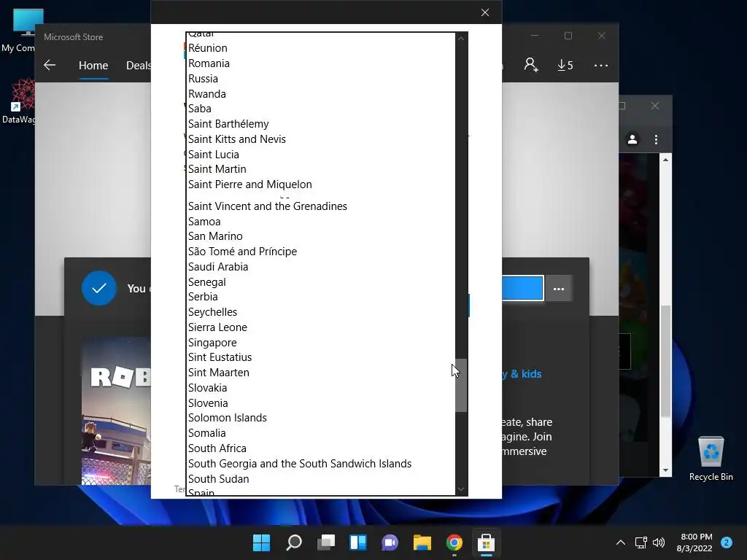
Task: Pick São Tomé and Príncipe
Action: pyautogui.click(x=320, y=252)
